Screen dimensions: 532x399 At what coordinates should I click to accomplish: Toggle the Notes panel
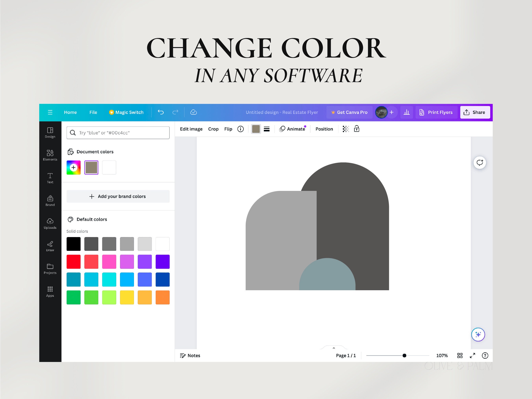[x=190, y=355]
